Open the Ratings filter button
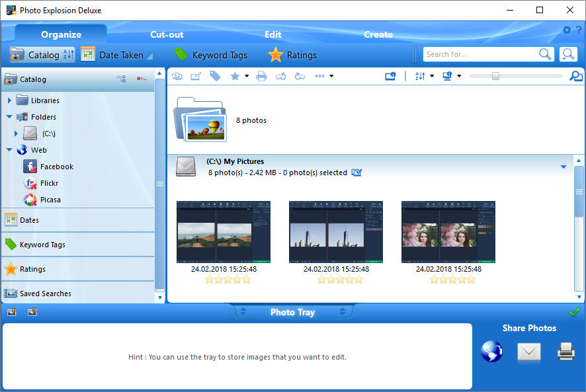 point(292,55)
